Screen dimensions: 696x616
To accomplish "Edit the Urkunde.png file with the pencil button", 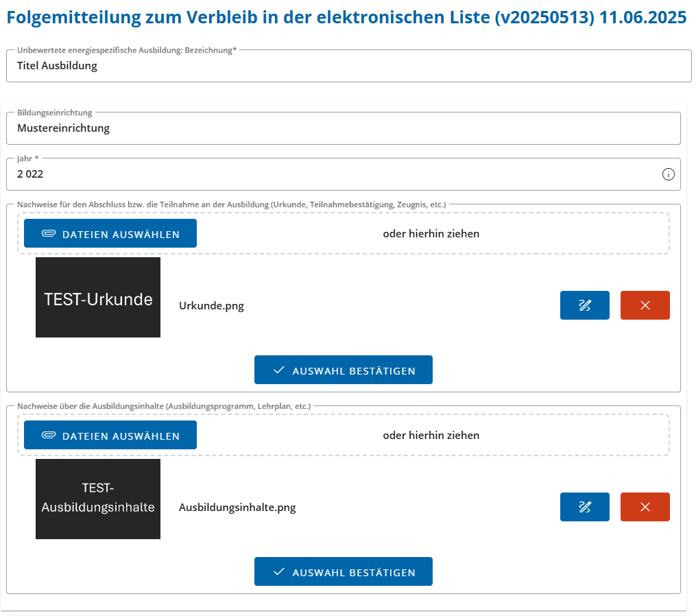I will 585,305.
